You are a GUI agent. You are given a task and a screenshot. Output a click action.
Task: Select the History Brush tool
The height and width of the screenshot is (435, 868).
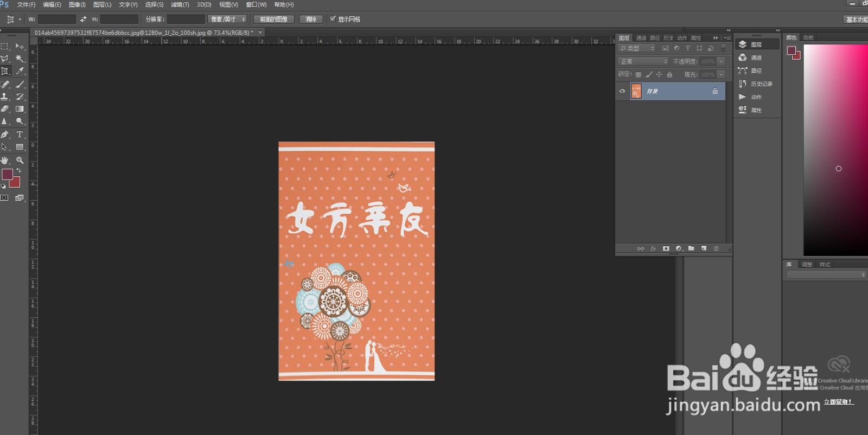tap(20, 97)
